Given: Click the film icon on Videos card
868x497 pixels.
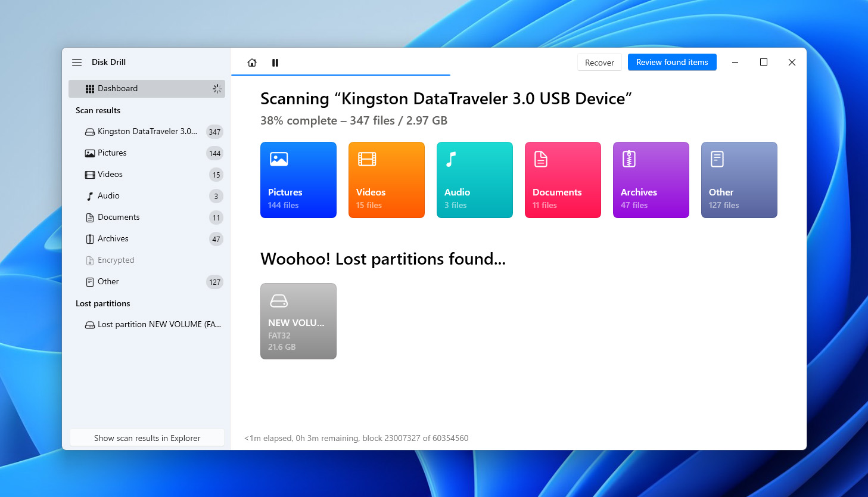Looking at the screenshot, I should pyautogui.click(x=367, y=159).
